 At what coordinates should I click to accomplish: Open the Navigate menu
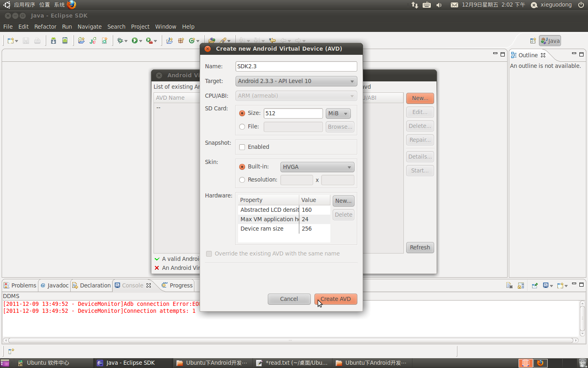point(89,27)
